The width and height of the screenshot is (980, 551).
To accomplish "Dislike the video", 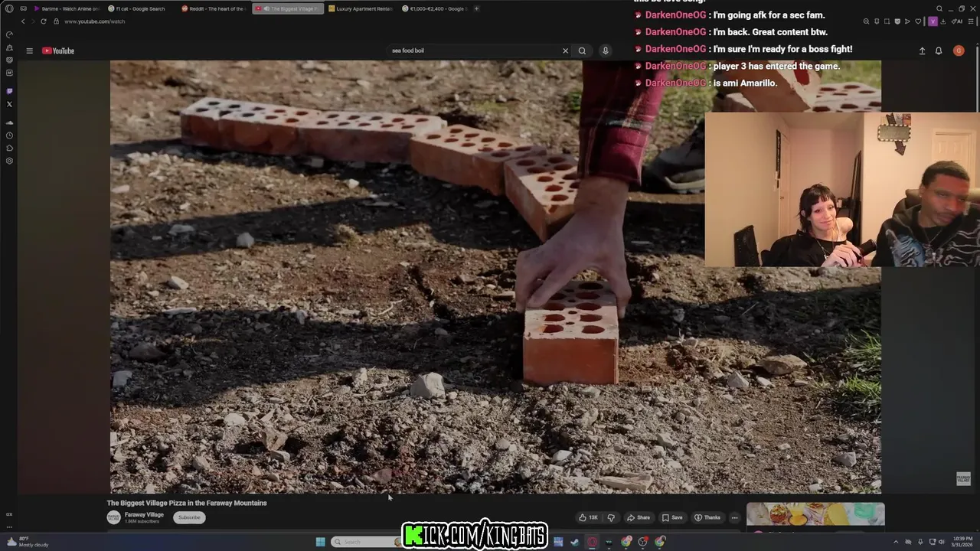I will tap(610, 517).
